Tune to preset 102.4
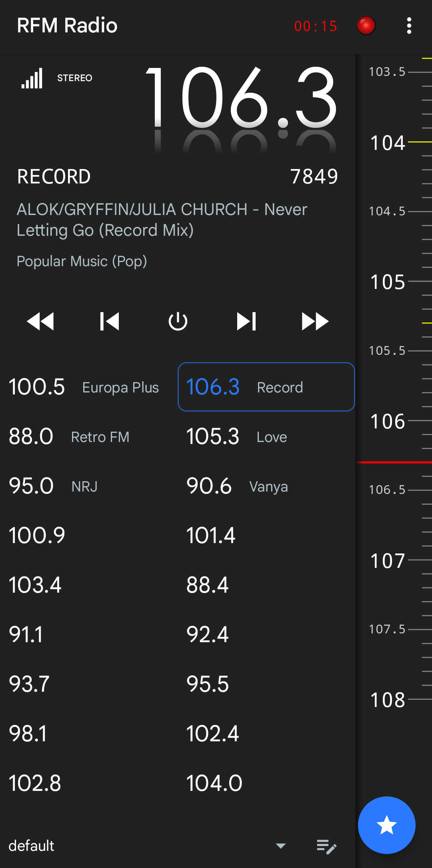 click(266, 734)
